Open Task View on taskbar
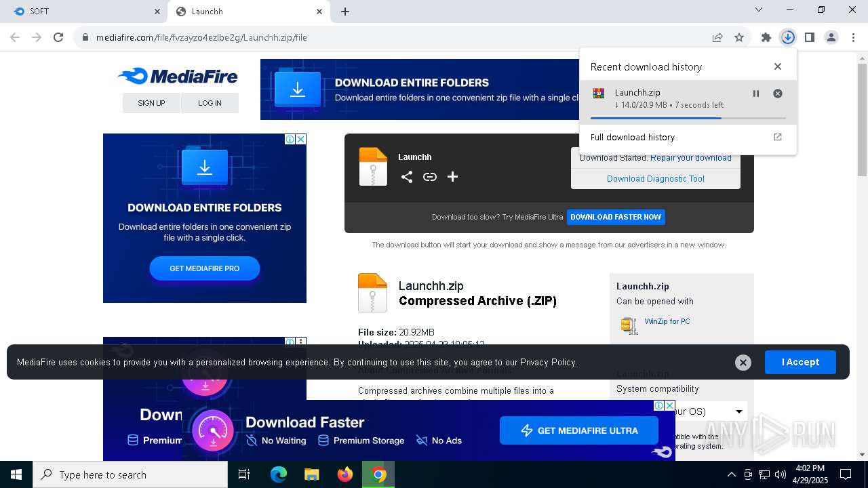Screen dimensions: 868x488 point(244,474)
